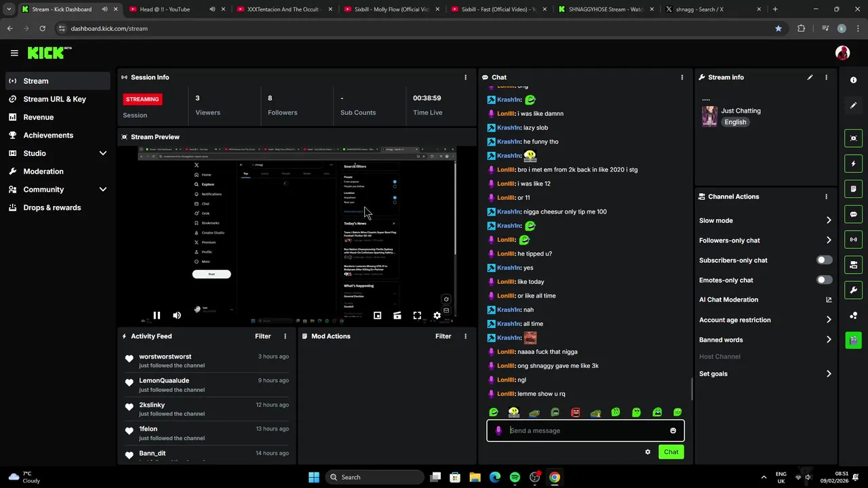Open Stream URL & Key page

[58, 99]
